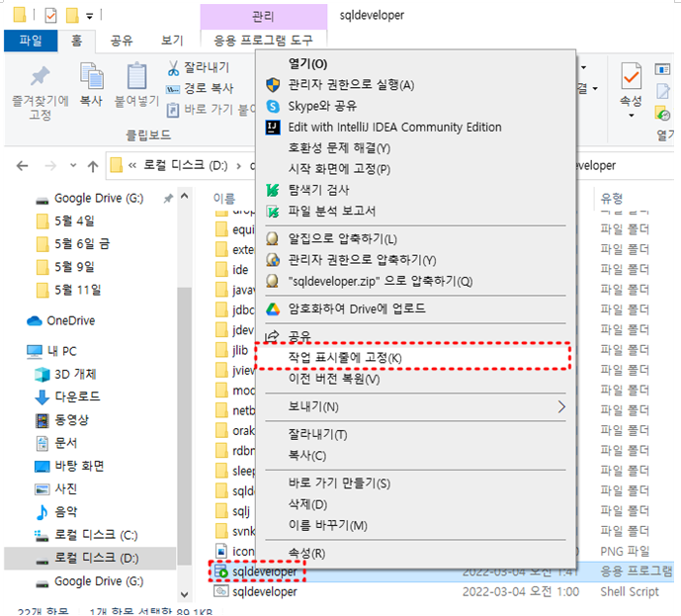Toggle the checkmark icon in quick access toolbar

(x=50, y=16)
